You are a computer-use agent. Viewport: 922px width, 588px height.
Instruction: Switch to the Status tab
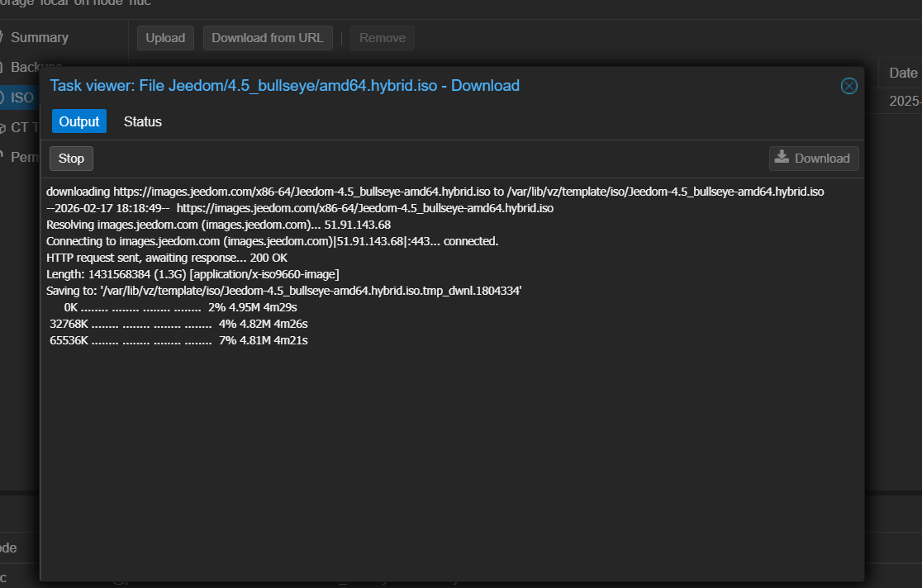pyautogui.click(x=143, y=121)
